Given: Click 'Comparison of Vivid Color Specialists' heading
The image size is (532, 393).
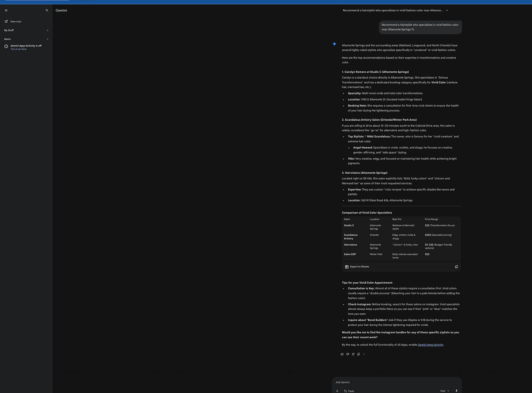Looking at the screenshot, I should [x=367, y=213].
